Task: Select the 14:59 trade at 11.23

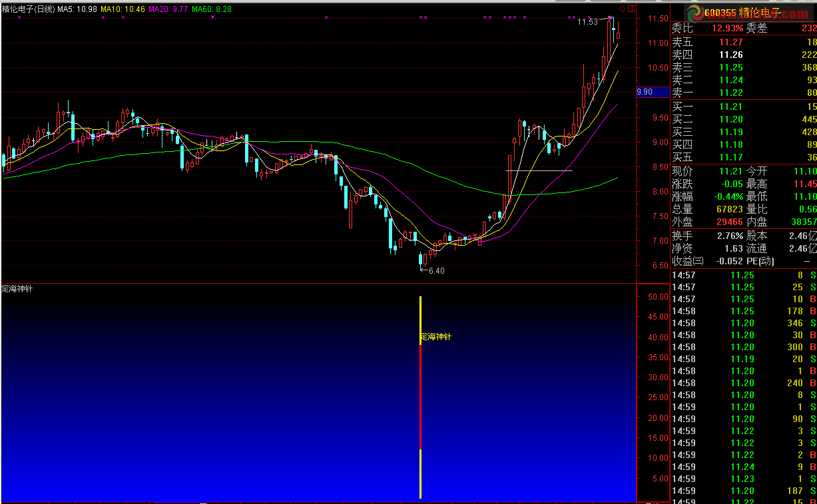Action: pos(744,479)
